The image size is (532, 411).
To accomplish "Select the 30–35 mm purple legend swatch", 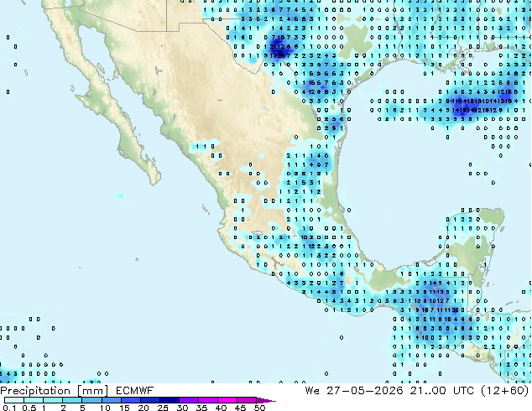I will (189, 400).
